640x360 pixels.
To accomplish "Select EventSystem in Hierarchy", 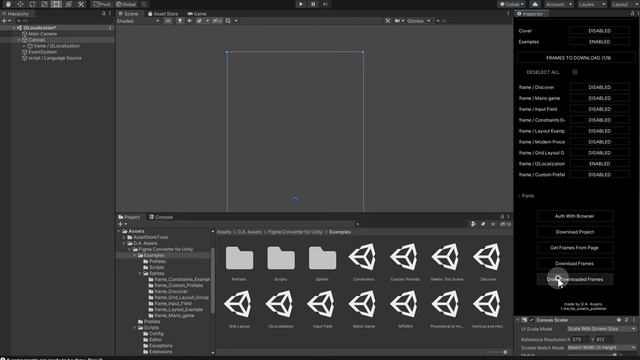I will pyautogui.click(x=42, y=52).
